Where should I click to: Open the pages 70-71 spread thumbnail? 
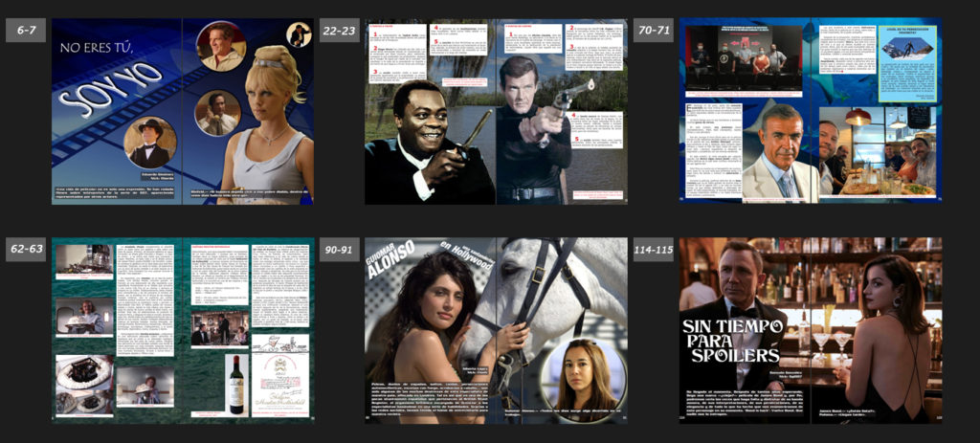coord(811,110)
